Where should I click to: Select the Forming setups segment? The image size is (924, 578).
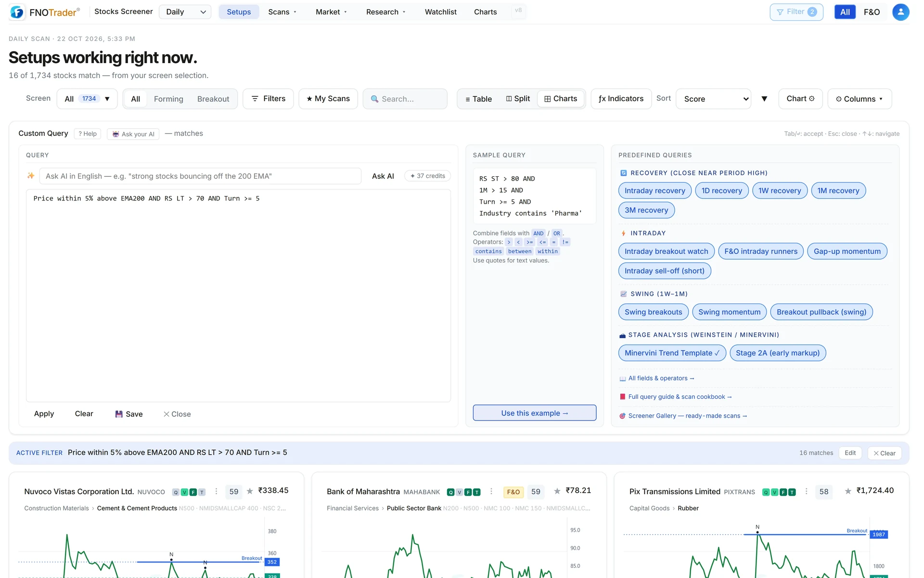tap(168, 99)
